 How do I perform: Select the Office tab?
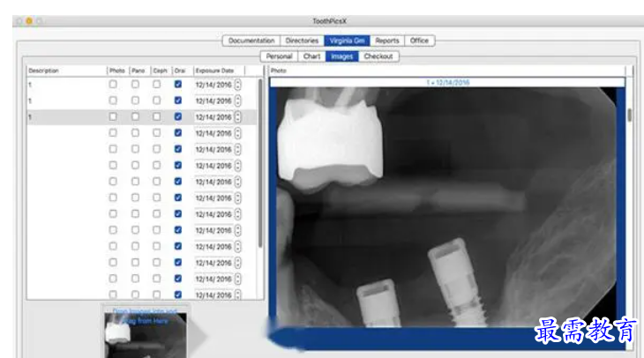(419, 41)
